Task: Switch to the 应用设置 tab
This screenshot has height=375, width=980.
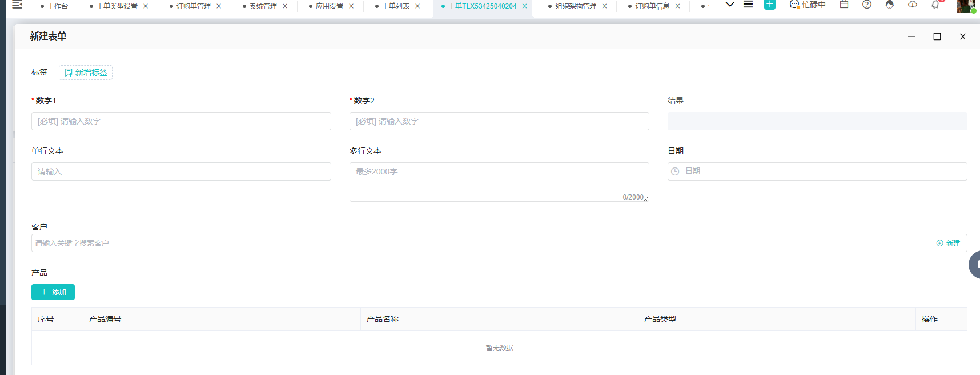Action: tap(329, 6)
